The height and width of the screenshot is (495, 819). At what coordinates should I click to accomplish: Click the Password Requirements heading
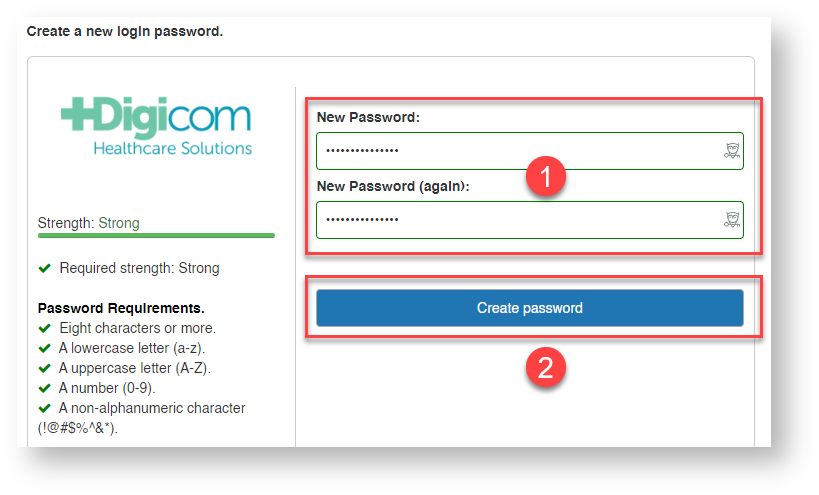click(121, 308)
